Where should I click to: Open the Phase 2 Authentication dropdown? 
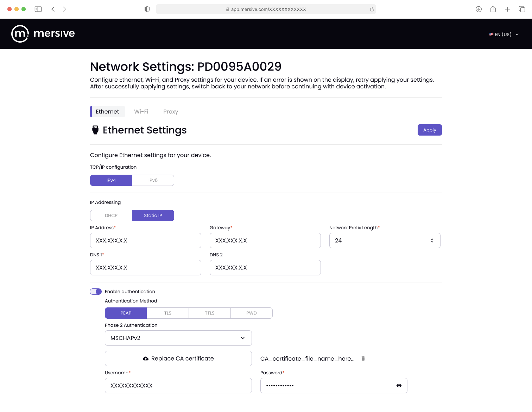178,338
